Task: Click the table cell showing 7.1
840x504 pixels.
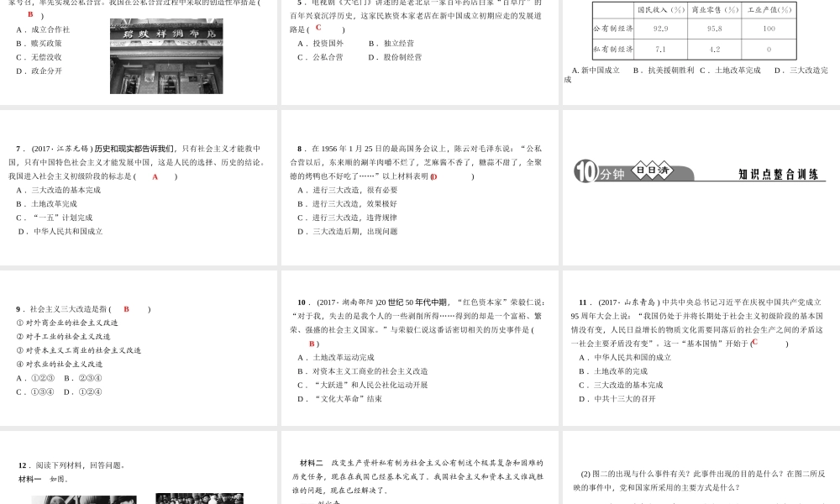Action: (x=660, y=50)
